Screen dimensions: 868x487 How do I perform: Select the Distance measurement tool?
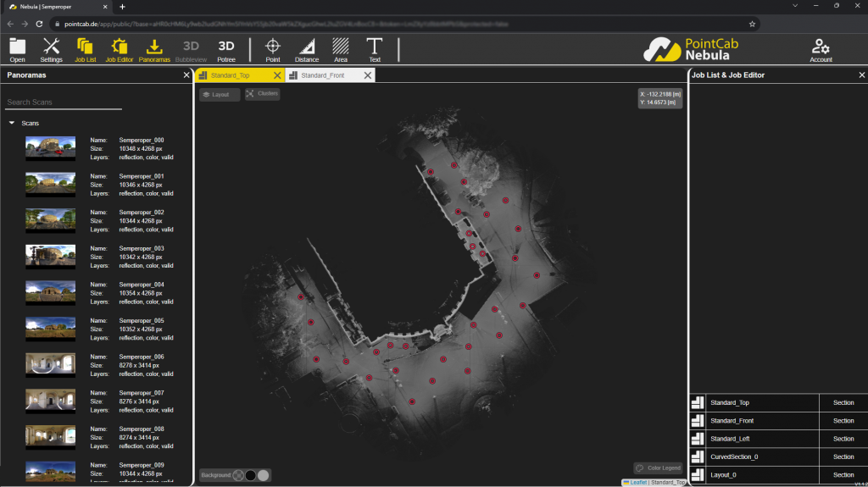(x=306, y=48)
